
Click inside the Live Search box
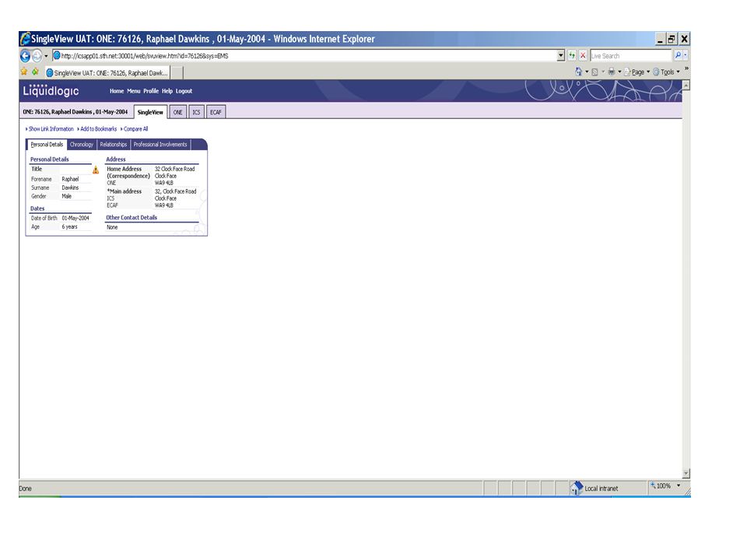click(x=630, y=56)
